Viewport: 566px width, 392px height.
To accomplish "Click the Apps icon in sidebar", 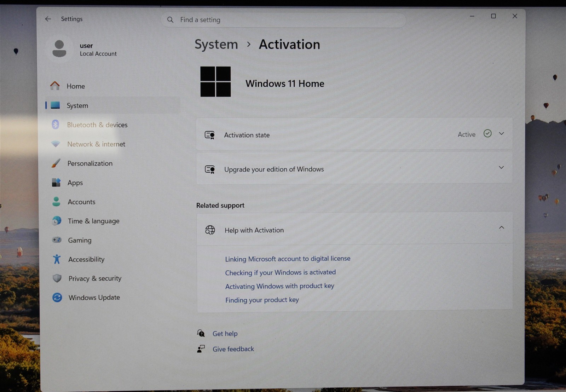I will click(56, 183).
